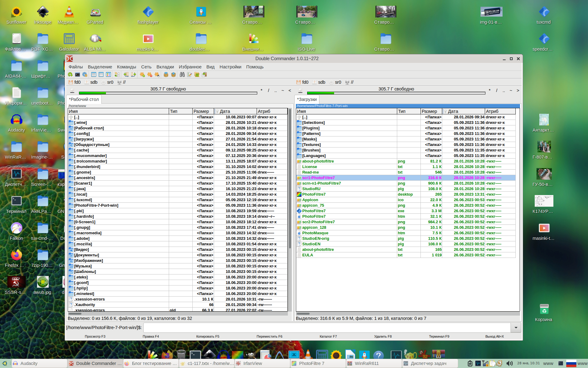
Task: Open the terminal toolbar icon
Action: click(77, 75)
